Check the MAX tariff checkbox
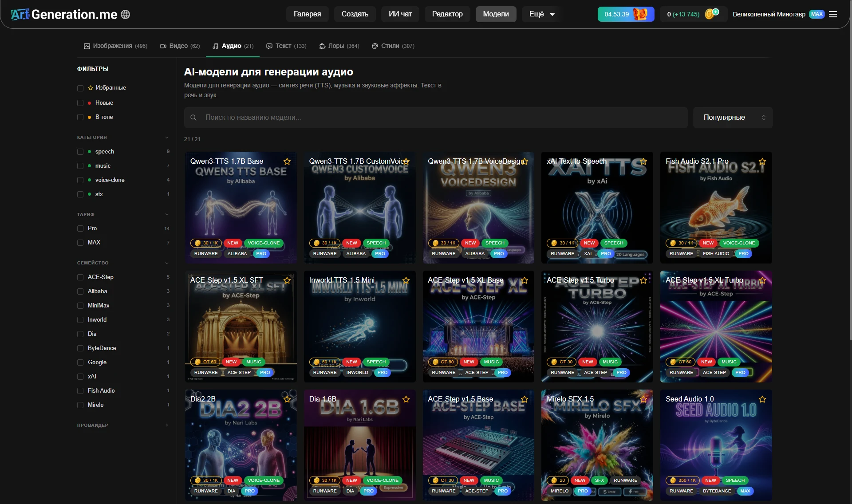852x504 pixels. 80,243
